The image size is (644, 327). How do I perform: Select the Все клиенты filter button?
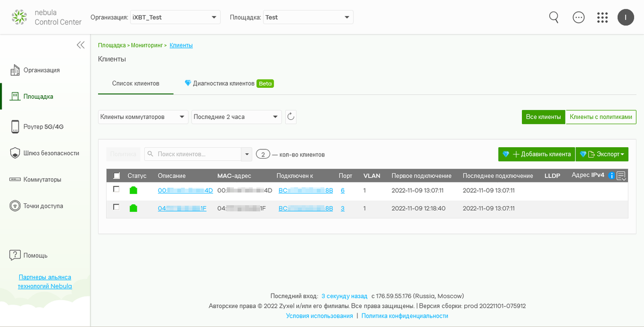[543, 117]
